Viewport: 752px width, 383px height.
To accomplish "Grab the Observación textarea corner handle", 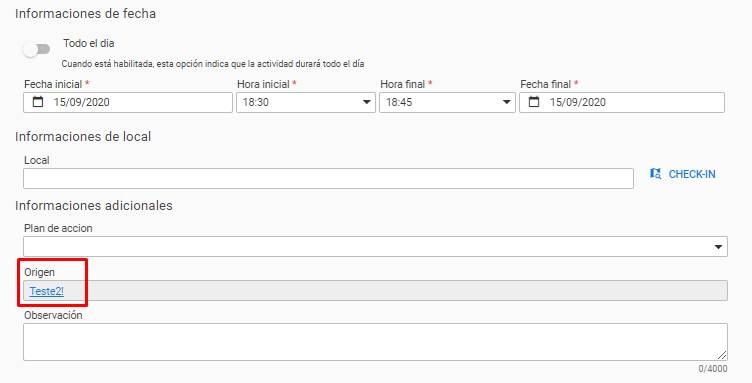I will coord(722,355).
